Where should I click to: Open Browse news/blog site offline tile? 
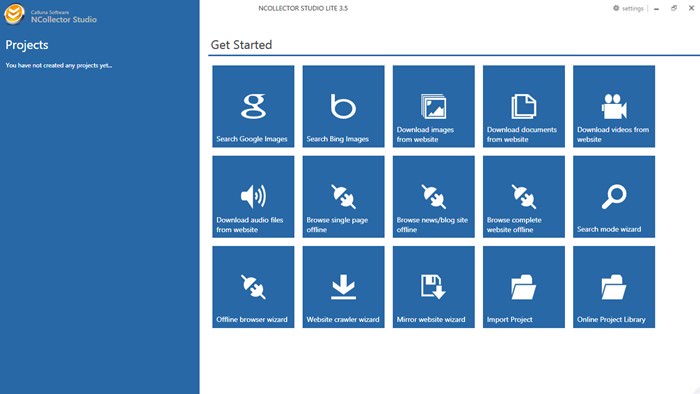click(433, 196)
